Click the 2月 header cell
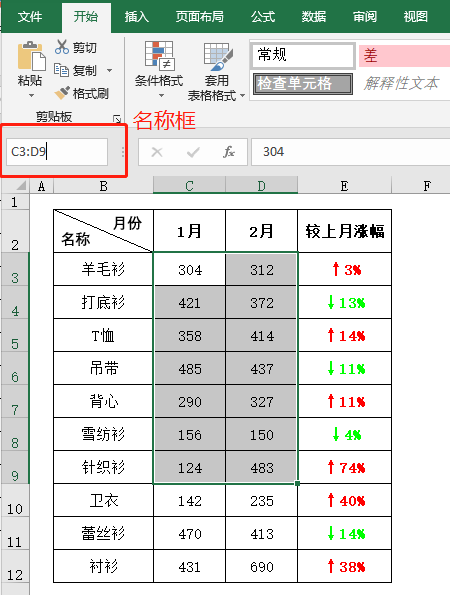Image resolution: width=450 pixels, height=595 pixels. tap(261, 231)
